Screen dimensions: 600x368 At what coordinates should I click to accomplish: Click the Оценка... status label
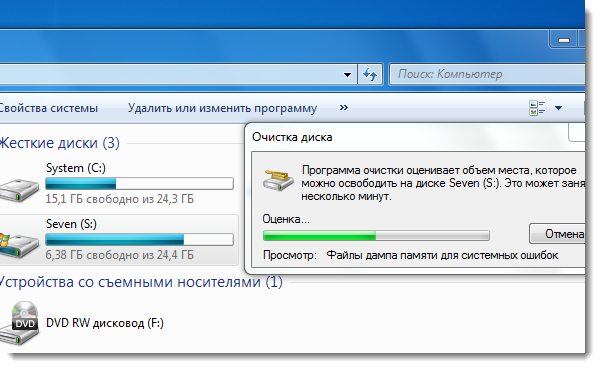pos(286,219)
